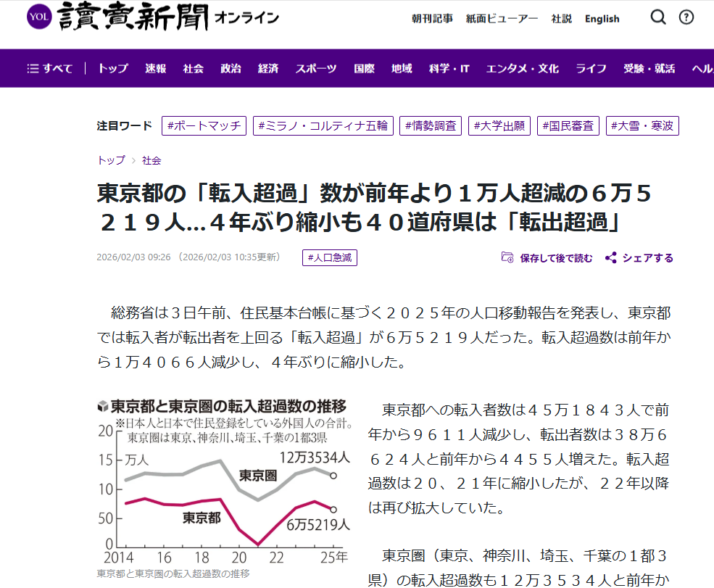This screenshot has width=714, height=588.
Task: Click the 社会 breadcrumb link
Action: tap(151, 160)
